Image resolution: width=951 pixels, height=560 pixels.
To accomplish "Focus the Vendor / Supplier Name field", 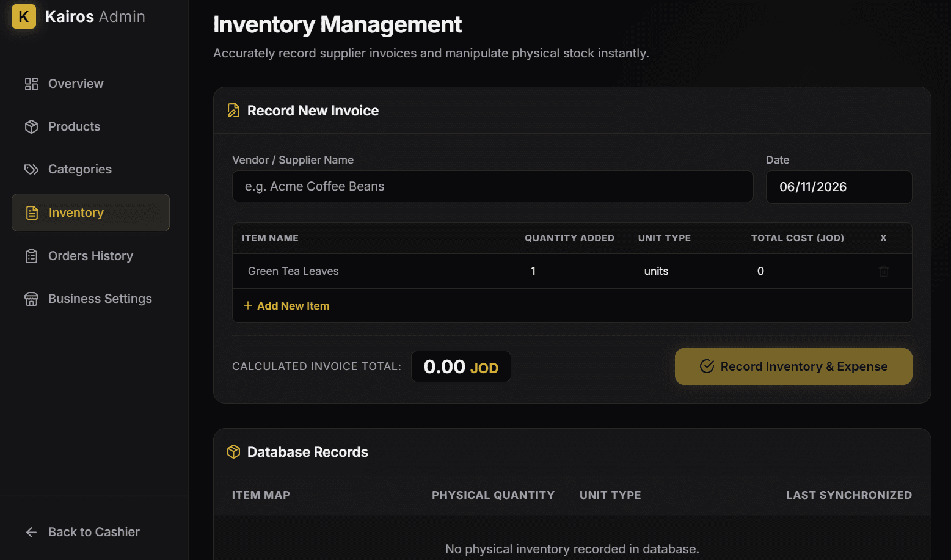I will tap(492, 186).
